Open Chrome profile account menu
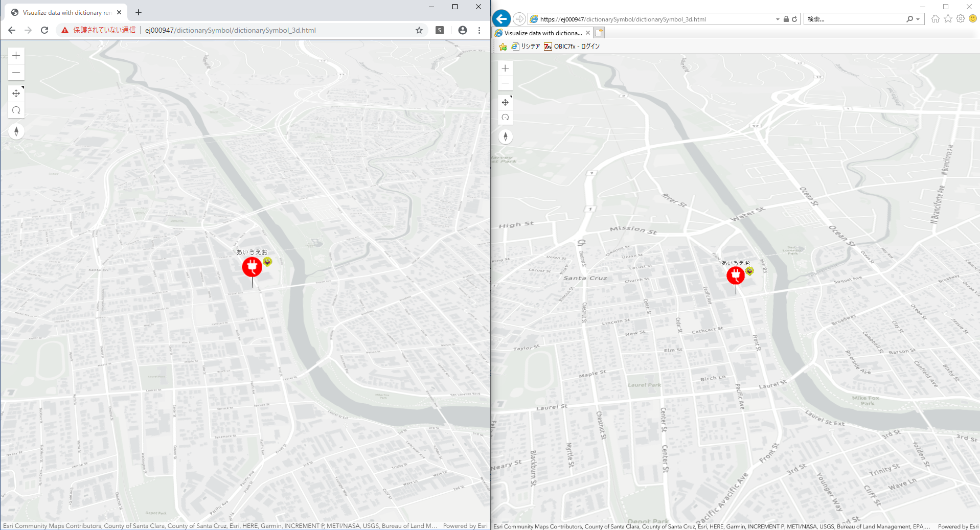This screenshot has height=530, width=980. pyautogui.click(x=463, y=30)
